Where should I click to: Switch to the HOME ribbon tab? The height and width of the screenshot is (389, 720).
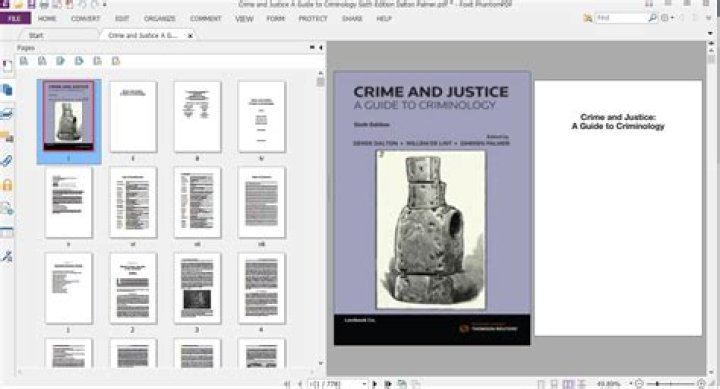pyautogui.click(x=47, y=19)
